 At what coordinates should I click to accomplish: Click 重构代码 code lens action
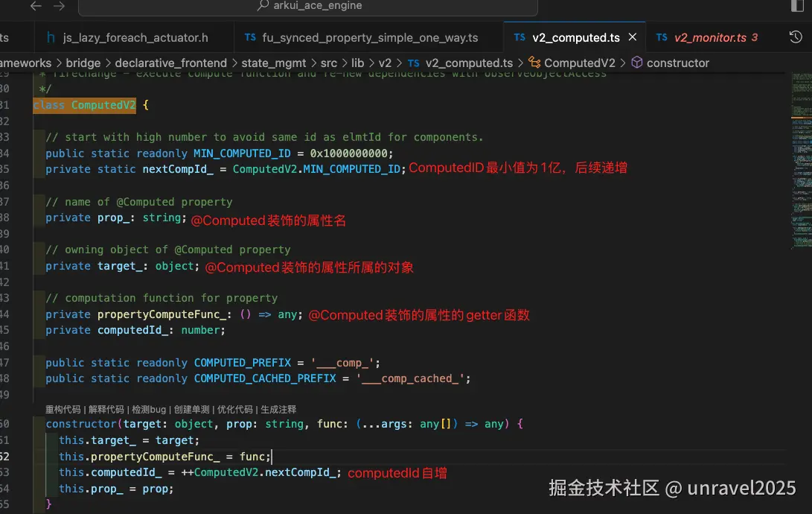coord(63,409)
